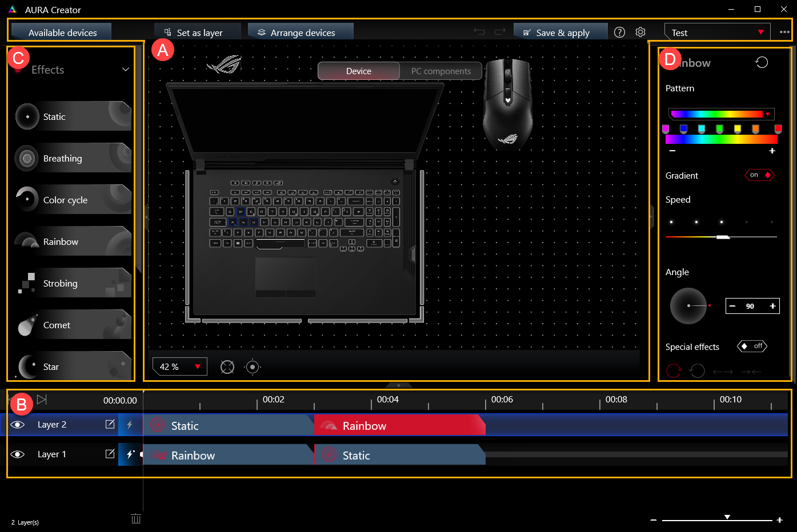The height and width of the screenshot is (532, 797).
Task: Choose the Strobing effect
Action: tap(73, 283)
